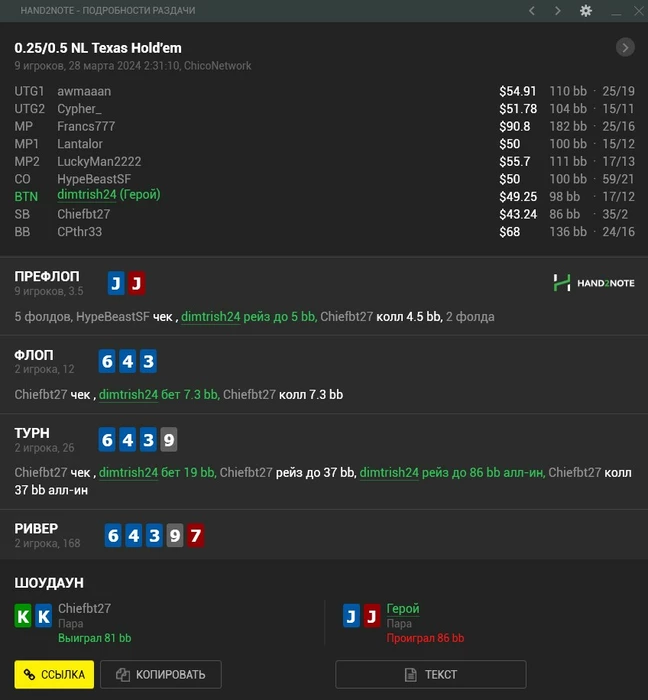648x700 pixels.
Task: Click blue K card in showdown
Action: (44, 616)
